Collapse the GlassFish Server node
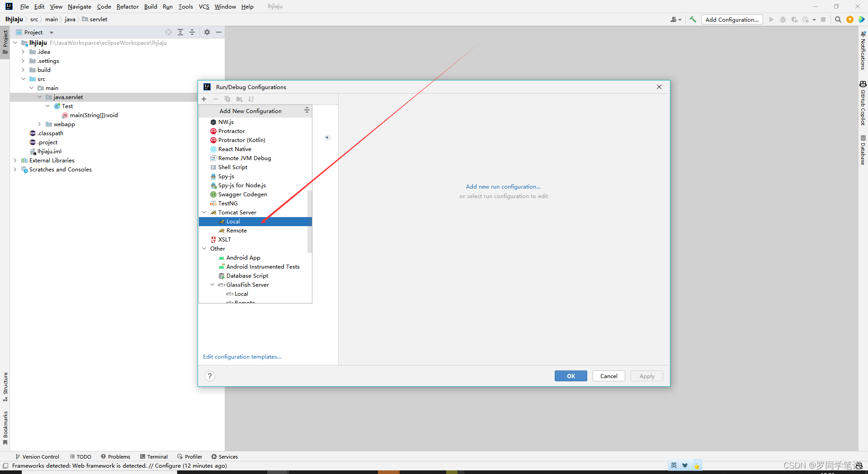The width and height of the screenshot is (868, 474). click(212, 285)
